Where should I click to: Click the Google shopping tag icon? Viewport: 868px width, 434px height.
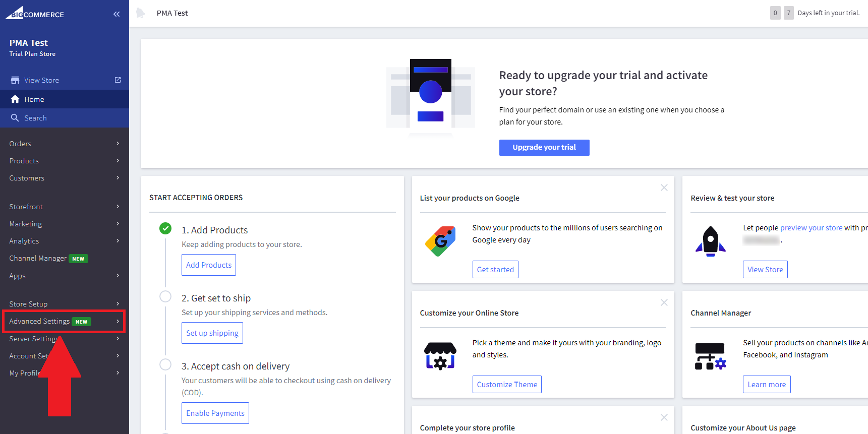click(x=440, y=241)
